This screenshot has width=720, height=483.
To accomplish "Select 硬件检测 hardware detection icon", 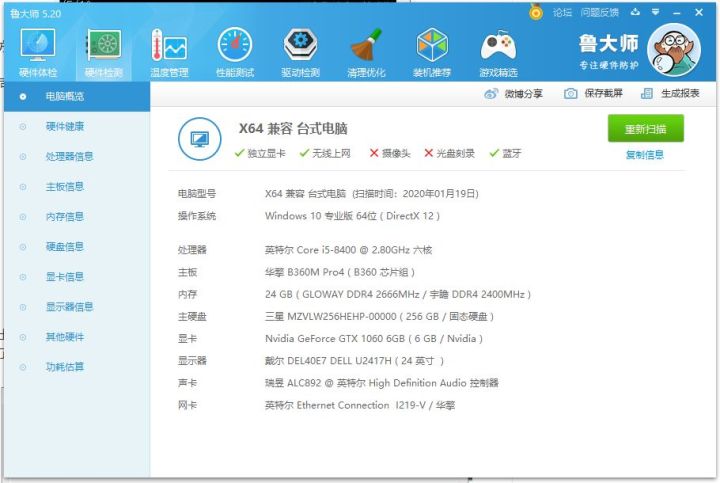I will (104, 45).
